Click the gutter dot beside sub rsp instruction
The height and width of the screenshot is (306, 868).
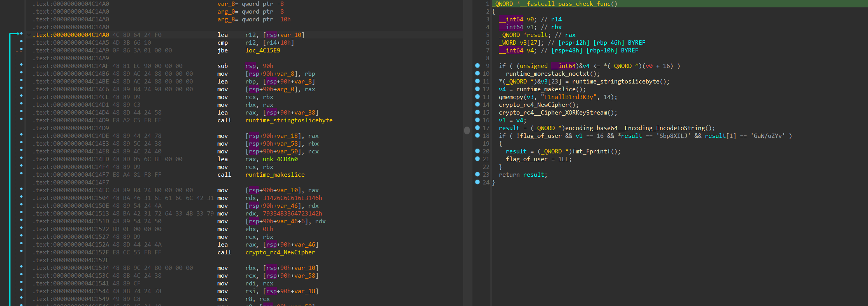(21, 64)
